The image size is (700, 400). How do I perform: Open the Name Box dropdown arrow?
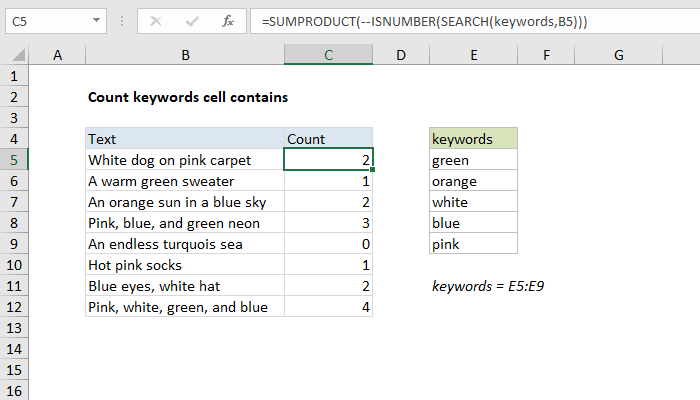coord(96,21)
